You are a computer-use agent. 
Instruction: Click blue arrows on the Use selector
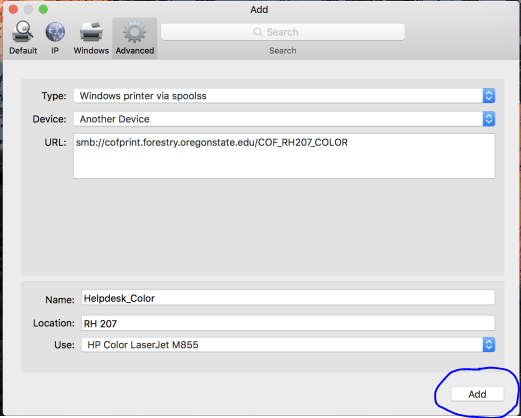coord(489,345)
